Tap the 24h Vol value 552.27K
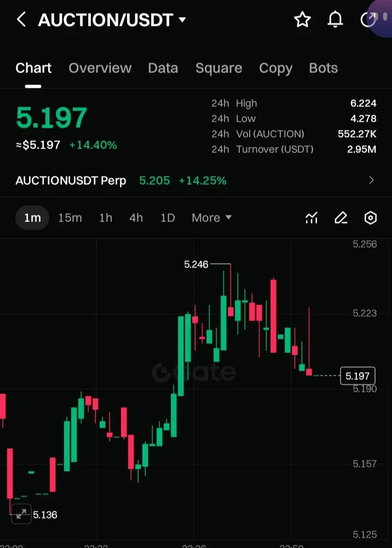 tap(357, 134)
